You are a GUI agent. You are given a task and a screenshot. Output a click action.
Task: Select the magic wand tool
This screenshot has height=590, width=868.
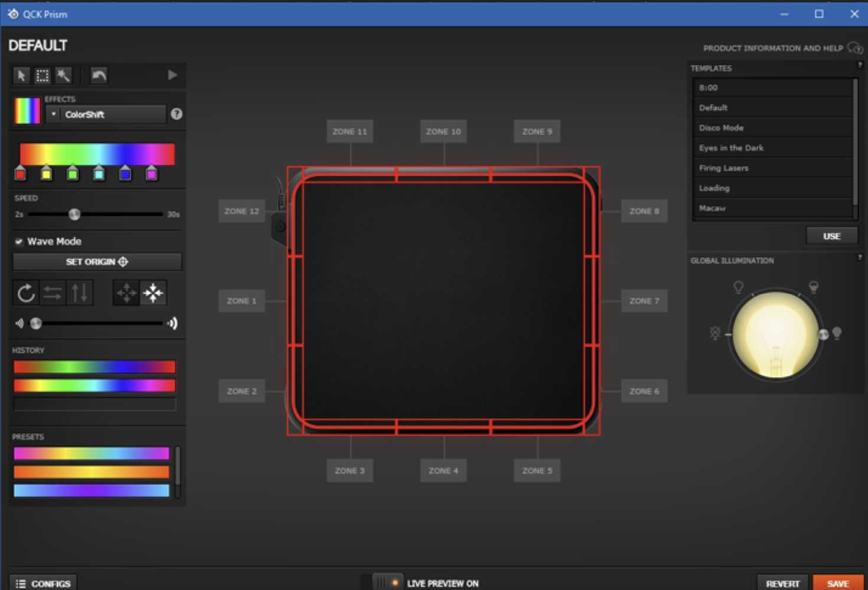(63, 76)
